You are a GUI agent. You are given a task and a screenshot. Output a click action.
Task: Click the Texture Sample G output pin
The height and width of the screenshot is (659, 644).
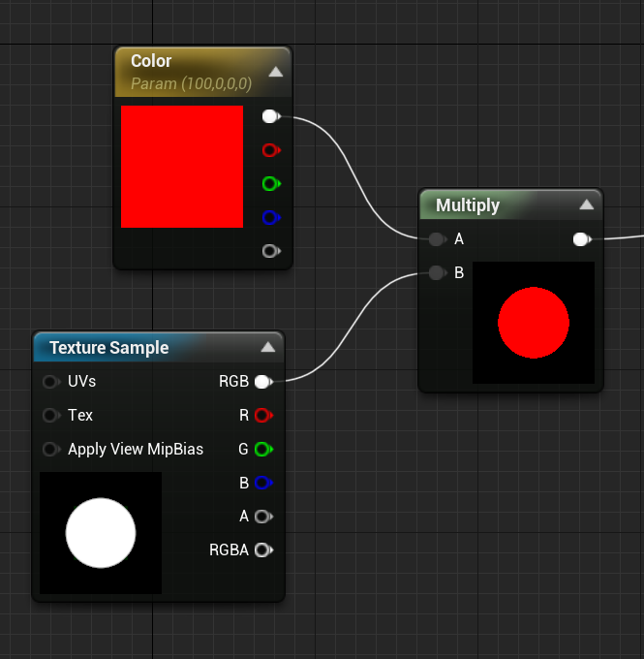pos(263,449)
